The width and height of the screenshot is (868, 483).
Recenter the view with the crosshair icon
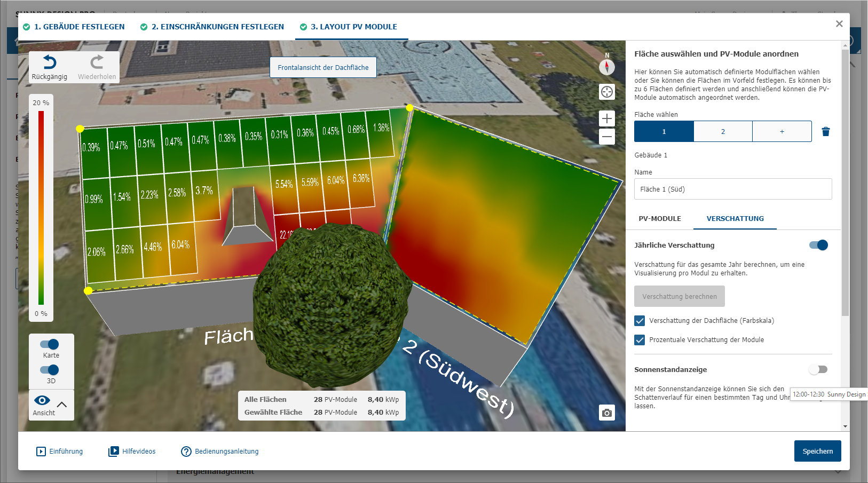[x=607, y=92]
